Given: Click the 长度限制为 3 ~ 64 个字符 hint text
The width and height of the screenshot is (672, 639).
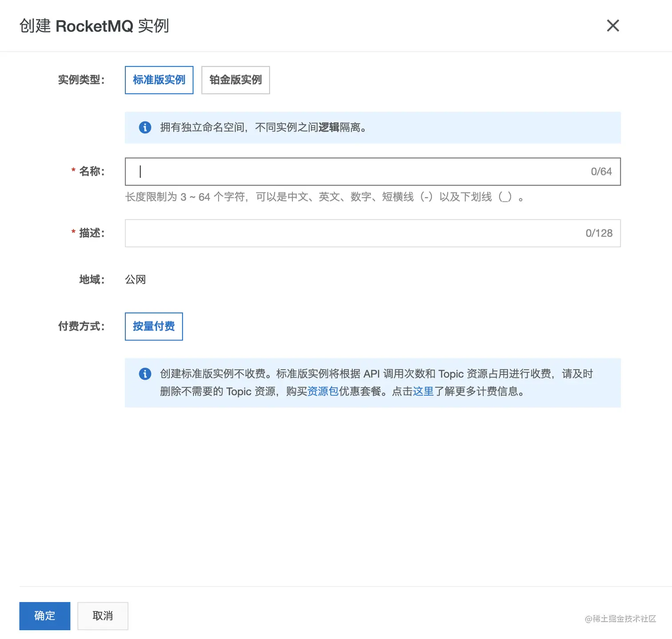Looking at the screenshot, I should (x=325, y=197).
